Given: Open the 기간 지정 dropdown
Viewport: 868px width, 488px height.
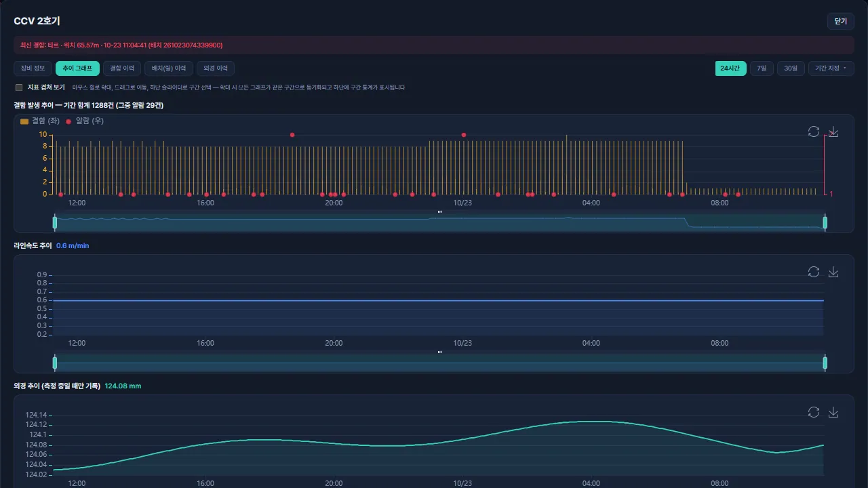Looking at the screenshot, I should (831, 68).
